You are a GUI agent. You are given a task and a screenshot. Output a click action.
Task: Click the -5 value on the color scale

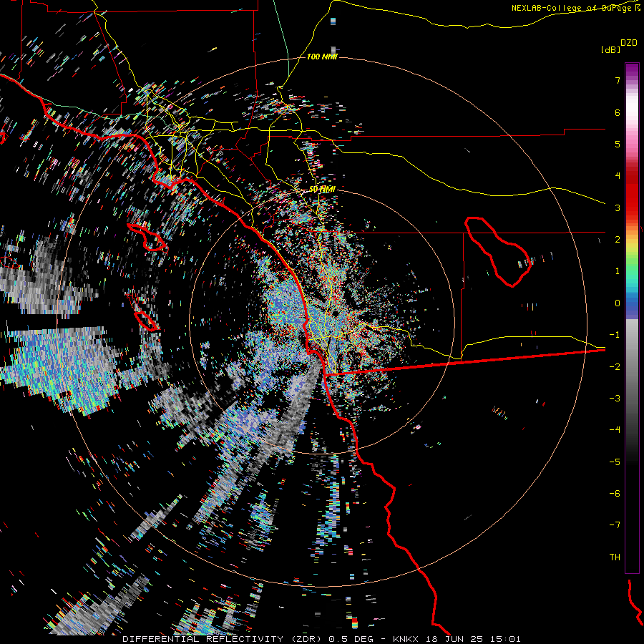point(615,462)
